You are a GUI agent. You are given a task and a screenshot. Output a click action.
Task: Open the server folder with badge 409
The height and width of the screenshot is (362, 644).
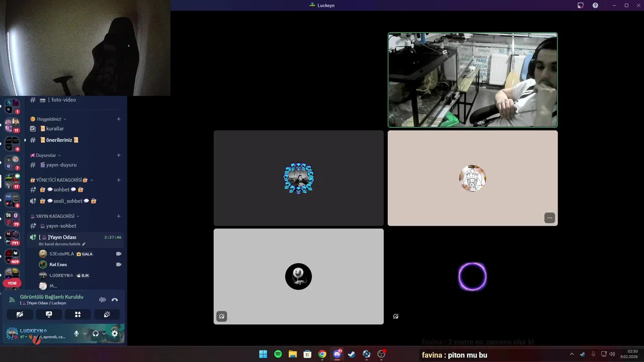pyautogui.click(x=12, y=256)
